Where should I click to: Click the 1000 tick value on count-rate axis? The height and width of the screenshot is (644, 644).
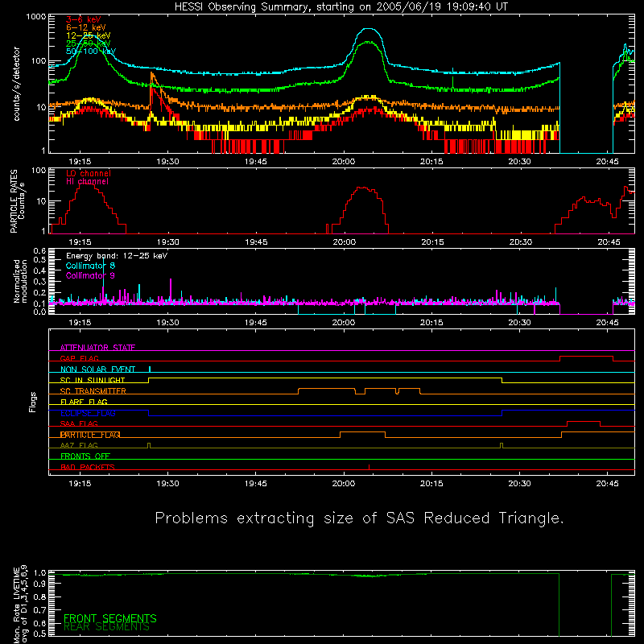click(x=36, y=17)
